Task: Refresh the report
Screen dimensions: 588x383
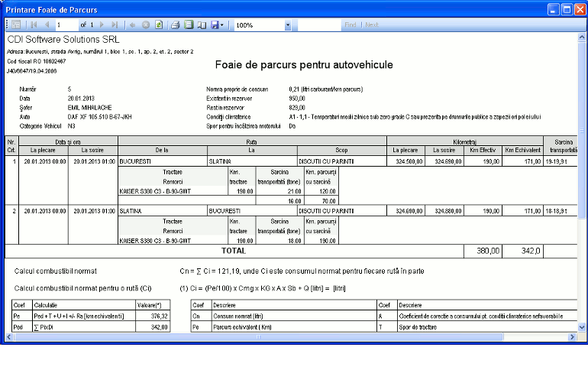Action: pyautogui.click(x=159, y=24)
